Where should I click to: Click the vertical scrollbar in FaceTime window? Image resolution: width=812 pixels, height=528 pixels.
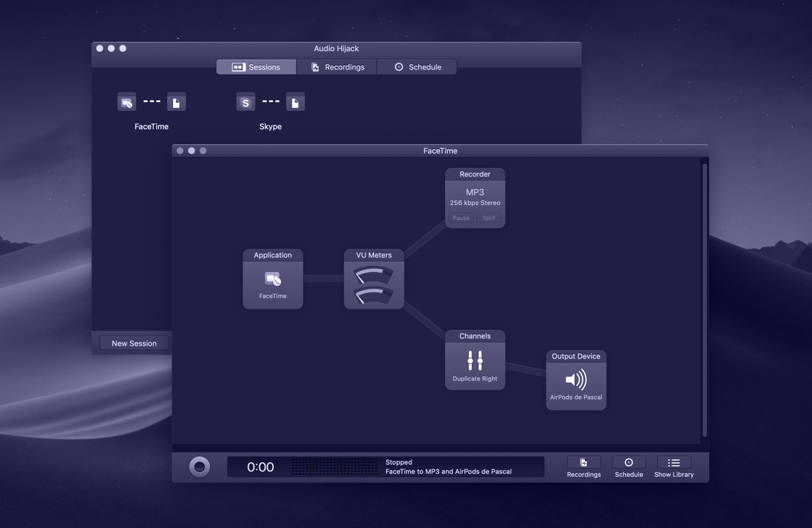pos(704,300)
